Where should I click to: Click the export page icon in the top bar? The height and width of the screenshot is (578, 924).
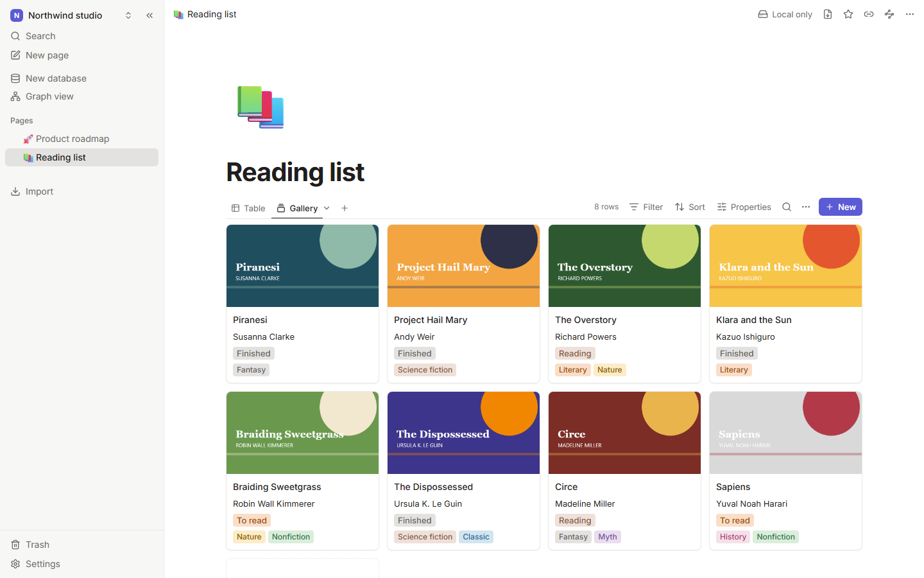(828, 14)
